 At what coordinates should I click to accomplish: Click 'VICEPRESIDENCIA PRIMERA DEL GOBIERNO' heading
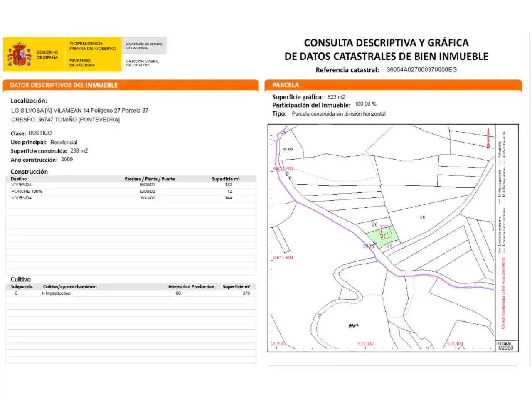click(93, 46)
